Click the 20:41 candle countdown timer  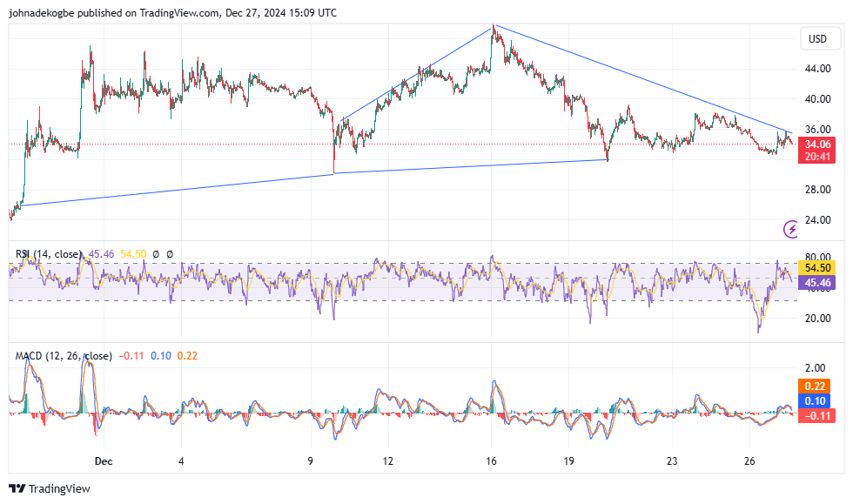(816, 157)
